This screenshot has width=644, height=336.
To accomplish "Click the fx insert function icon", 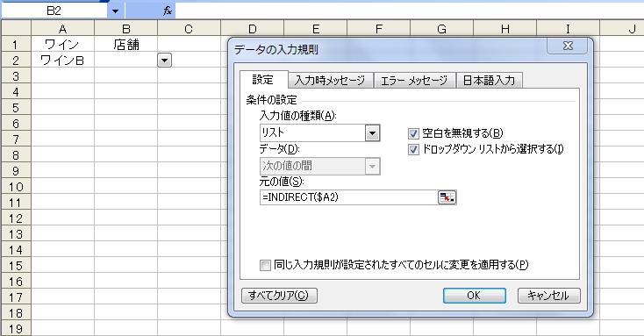I will tap(168, 11).
